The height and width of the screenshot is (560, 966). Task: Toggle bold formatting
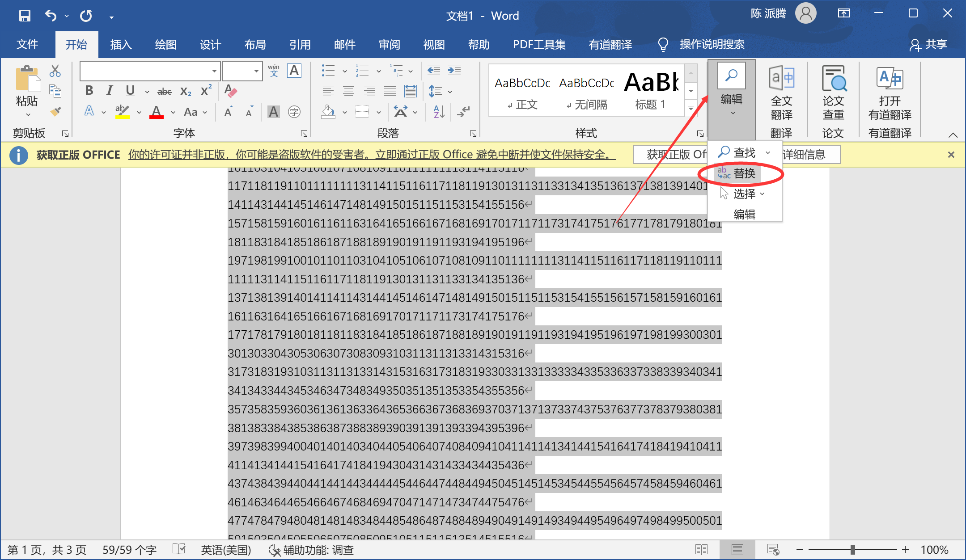pyautogui.click(x=89, y=91)
